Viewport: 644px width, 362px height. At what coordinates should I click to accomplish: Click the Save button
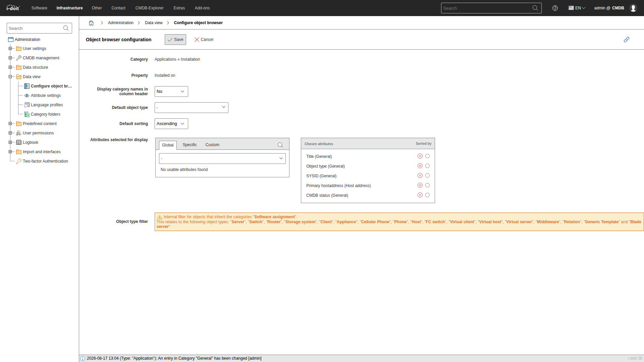point(175,40)
